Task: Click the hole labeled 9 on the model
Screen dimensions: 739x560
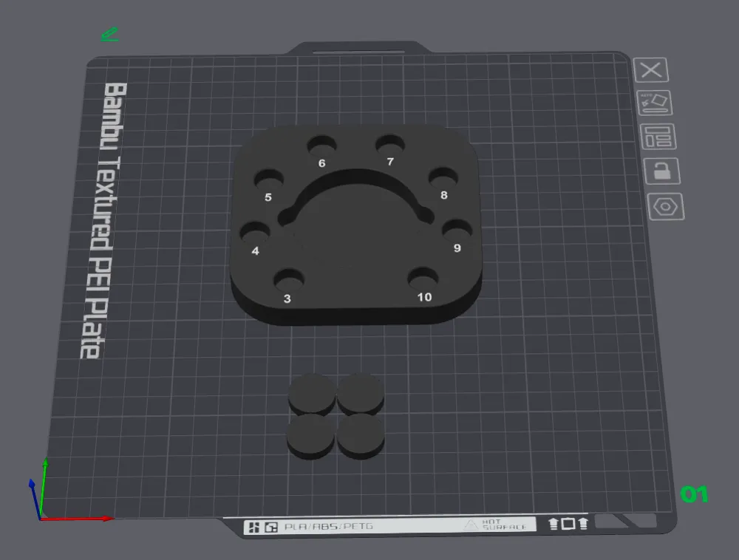Action: 457,229
